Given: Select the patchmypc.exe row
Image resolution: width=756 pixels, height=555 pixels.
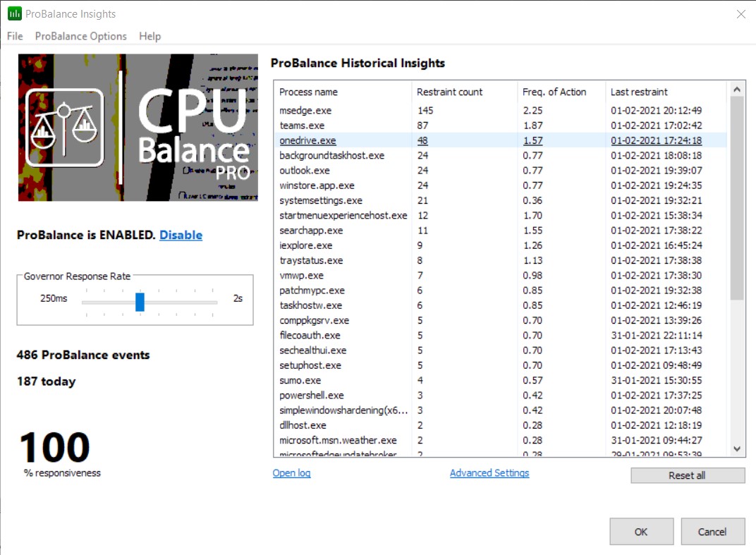Looking at the screenshot, I should coord(501,291).
